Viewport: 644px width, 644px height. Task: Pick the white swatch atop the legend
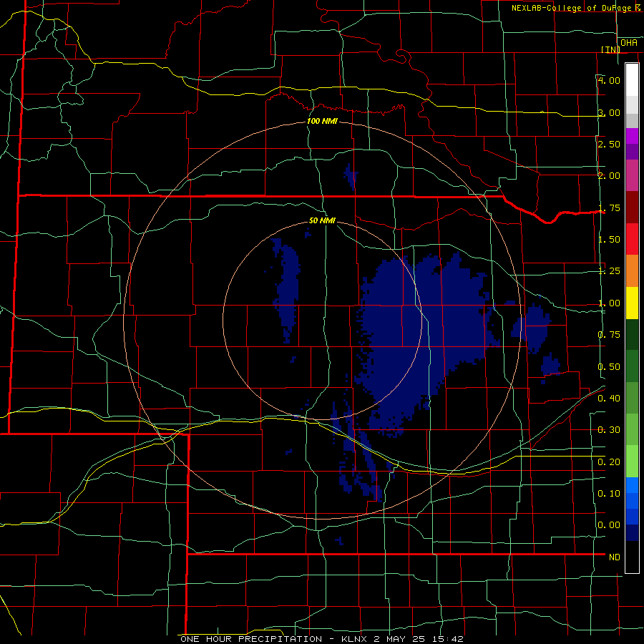(x=632, y=79)
